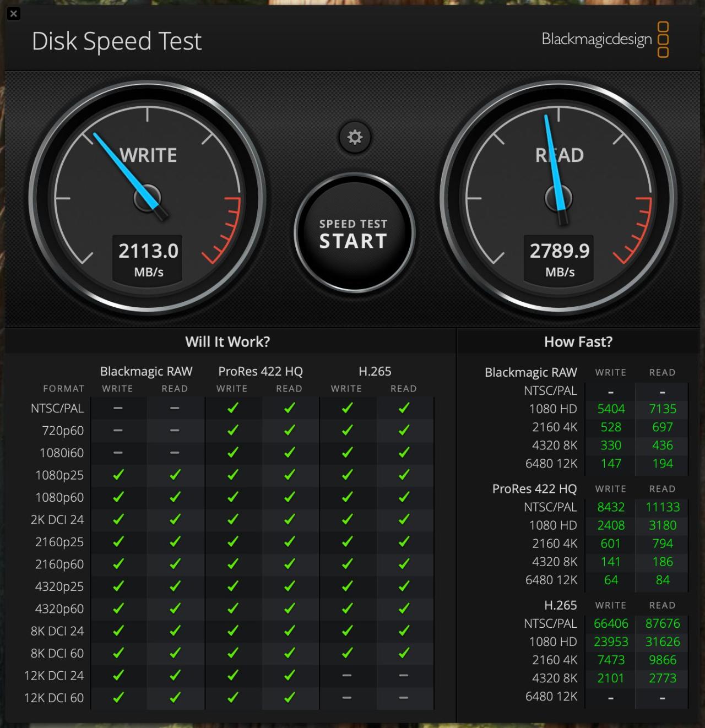Click Blackmagic RAW 6480 12K write value 147
Viewport: 705px width, 728px height.
click(x=611, y=464)
